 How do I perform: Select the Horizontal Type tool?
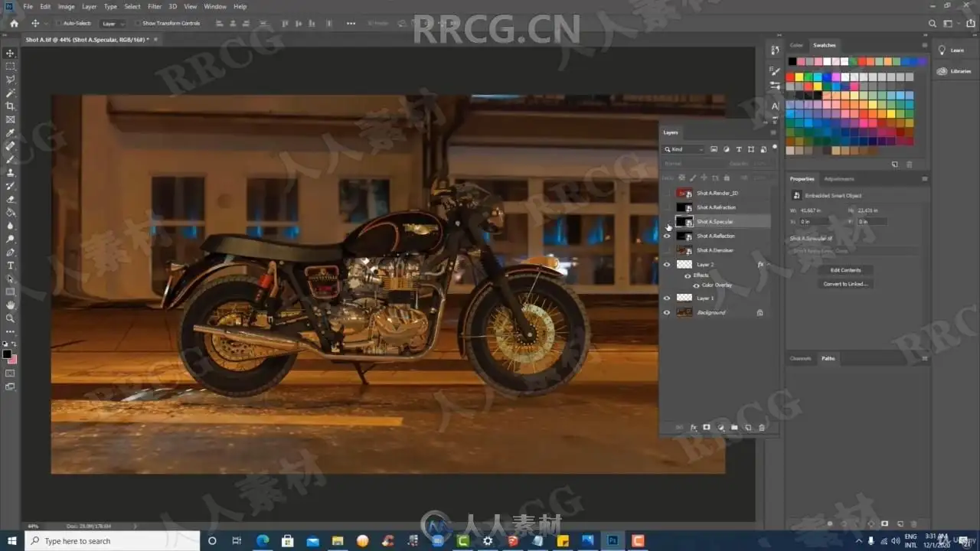coord(11,265)
